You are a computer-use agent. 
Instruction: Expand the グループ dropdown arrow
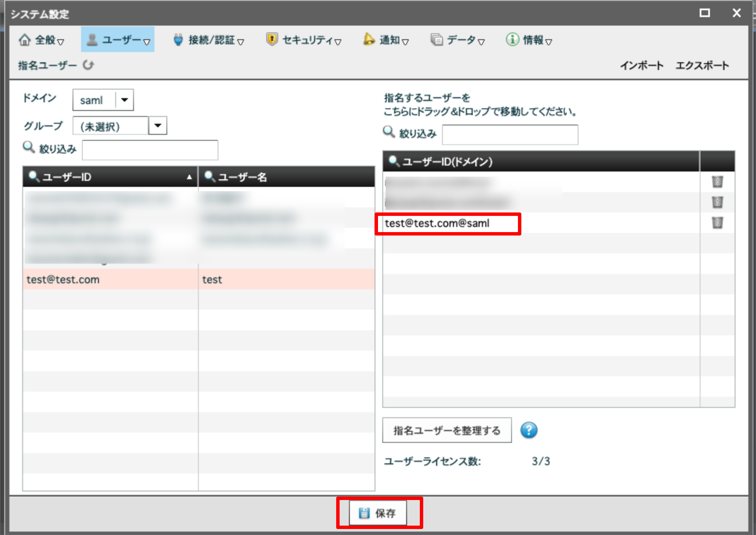tap(157, 126)
